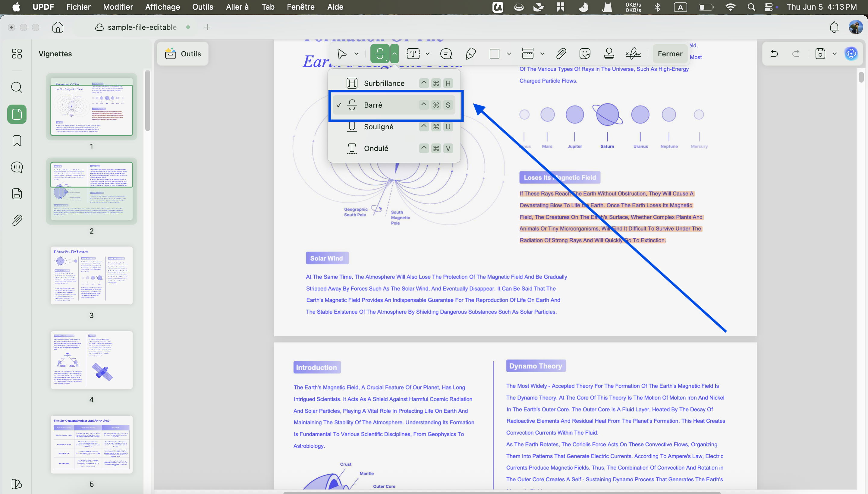The width and height of the screenshot is (868, 494).
Task: Click the Solar Wind heading
Action: (327, 258)
